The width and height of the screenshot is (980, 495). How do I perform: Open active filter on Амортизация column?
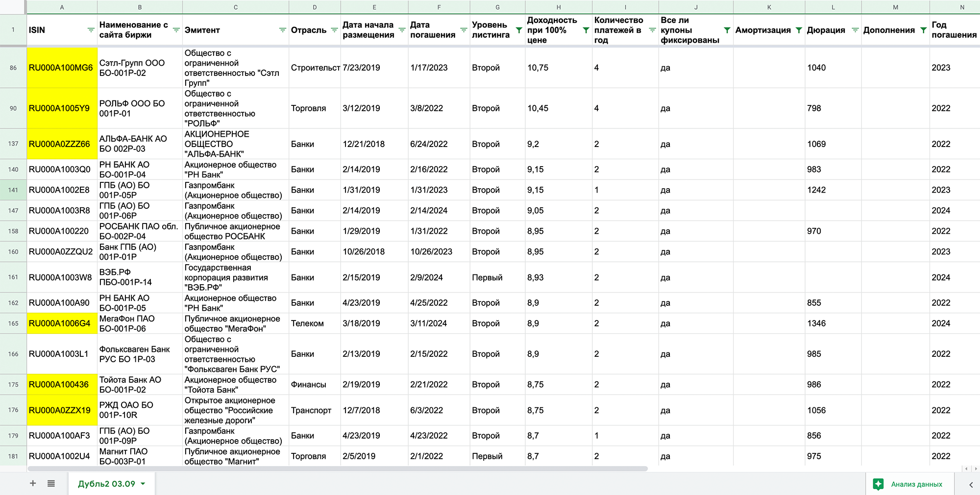coord(799,30)
